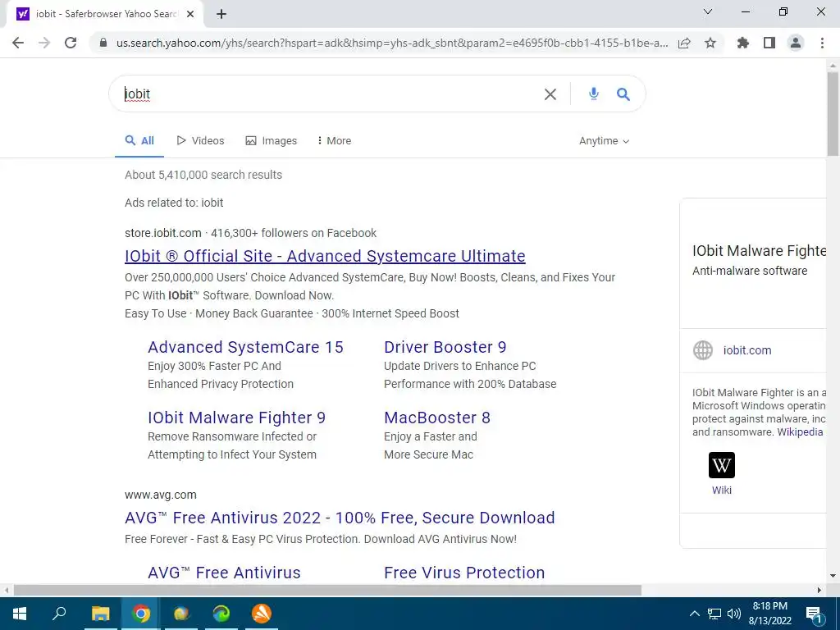Open the Driver Booster 9 sitelink

tap(445, 347)
